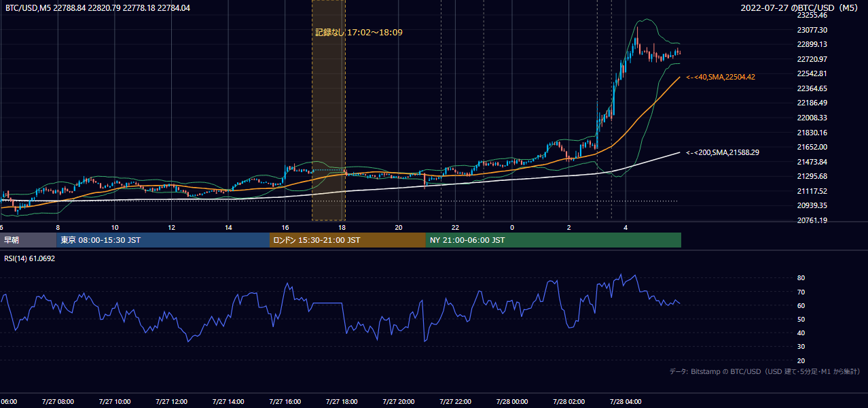Screen dimensions: 868x408
Task: Click the BTC/USD,M5 OHLC header text
Action: [x=98, y=7]
